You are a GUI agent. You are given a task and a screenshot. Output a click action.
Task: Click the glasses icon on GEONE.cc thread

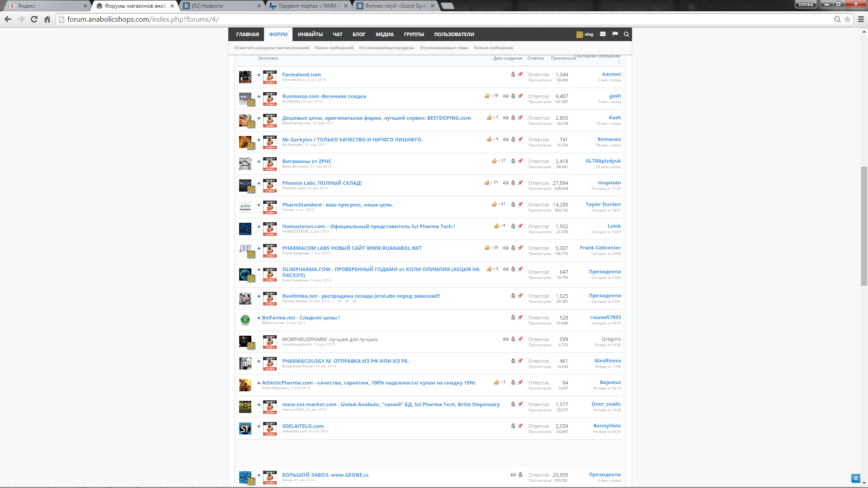tap(513, 474)
